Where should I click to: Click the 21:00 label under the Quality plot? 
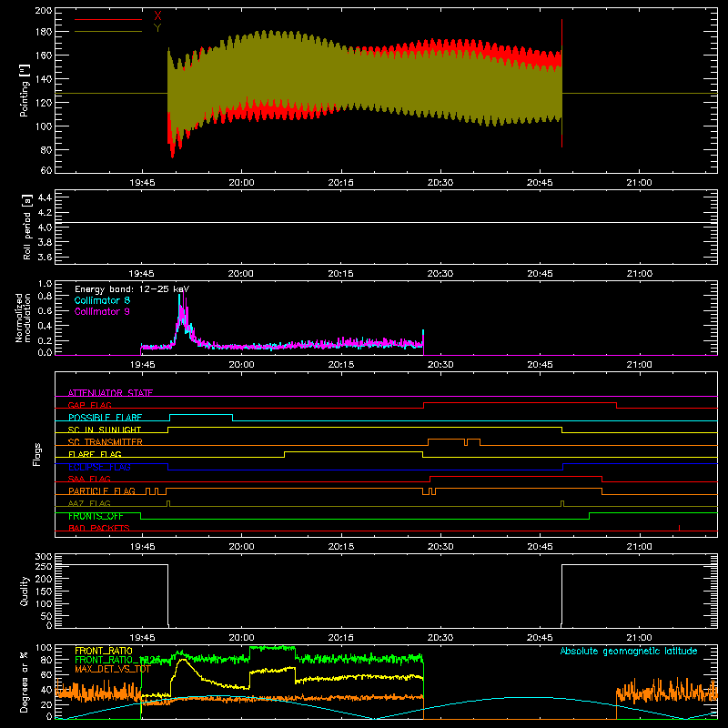(x=639, y=638)
